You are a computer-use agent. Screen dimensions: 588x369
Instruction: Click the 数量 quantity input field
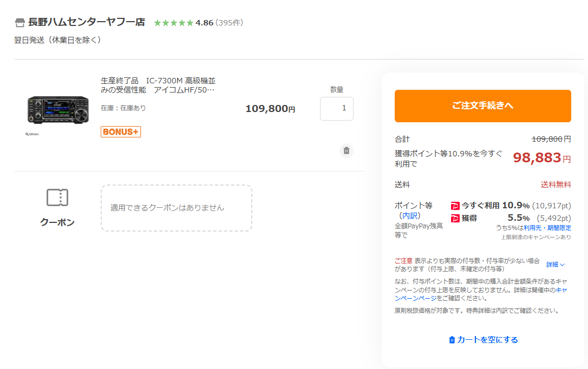[x=336, y=108]
